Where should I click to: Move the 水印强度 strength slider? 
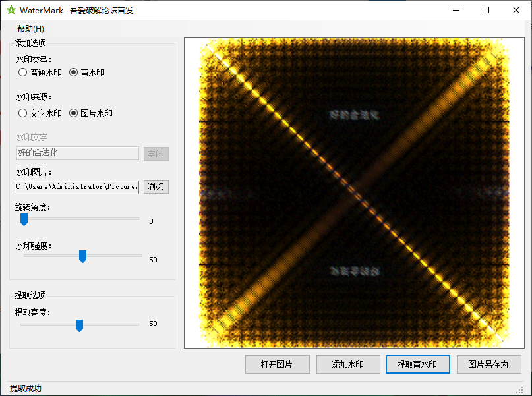82,257
